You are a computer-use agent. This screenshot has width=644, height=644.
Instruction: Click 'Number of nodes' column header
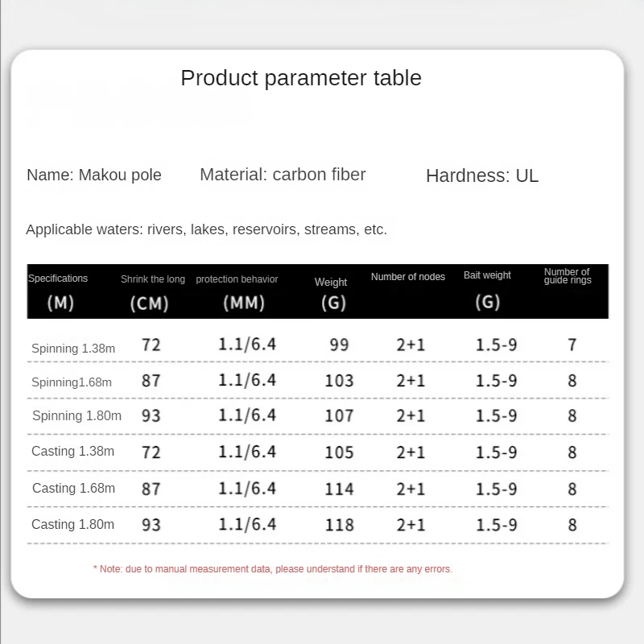[x=408, y=277]
